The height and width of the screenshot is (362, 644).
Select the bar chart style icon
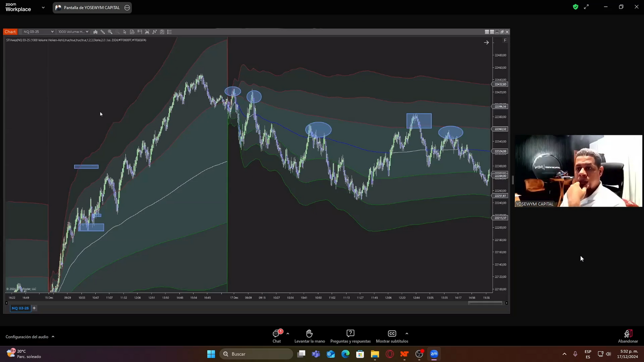95,32
